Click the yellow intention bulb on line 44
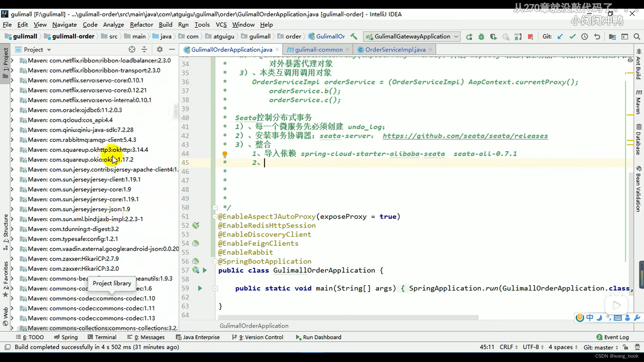Viewport: 644px width, 362px height. point(225,154)
